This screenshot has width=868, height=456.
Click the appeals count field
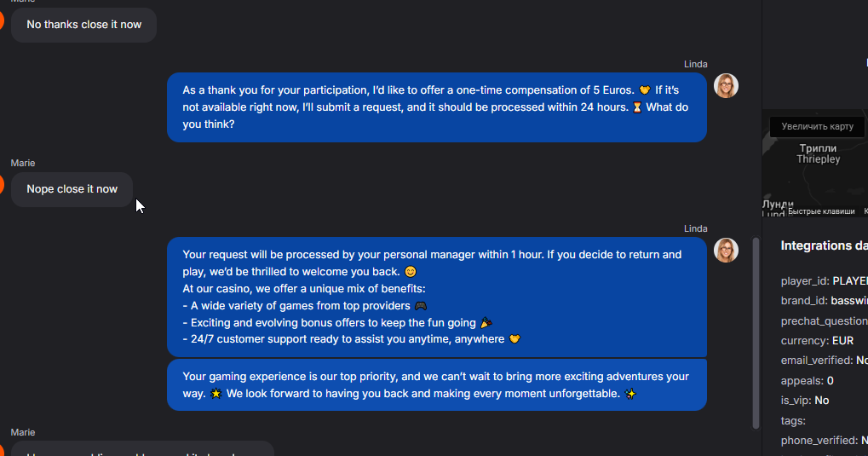point(807,380)
